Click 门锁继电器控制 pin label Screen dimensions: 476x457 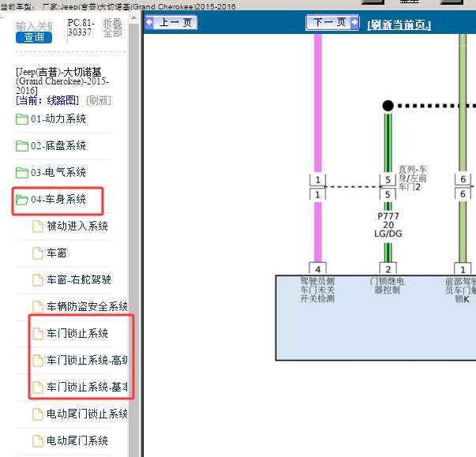[x=387, y=285]
